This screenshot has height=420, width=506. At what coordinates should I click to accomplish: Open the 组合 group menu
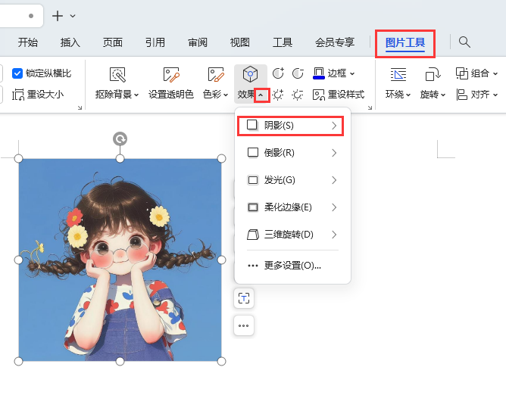[x=476, y=73]
